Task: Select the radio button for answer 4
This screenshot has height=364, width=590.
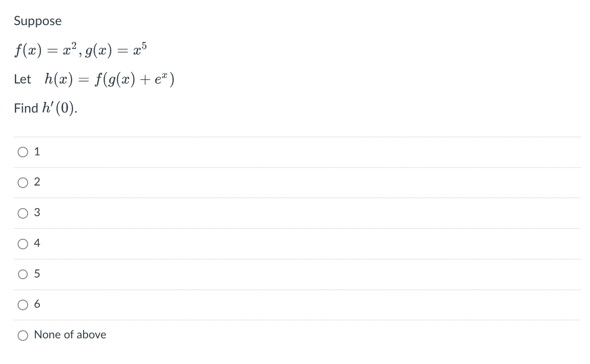Action: coord(23,244)
